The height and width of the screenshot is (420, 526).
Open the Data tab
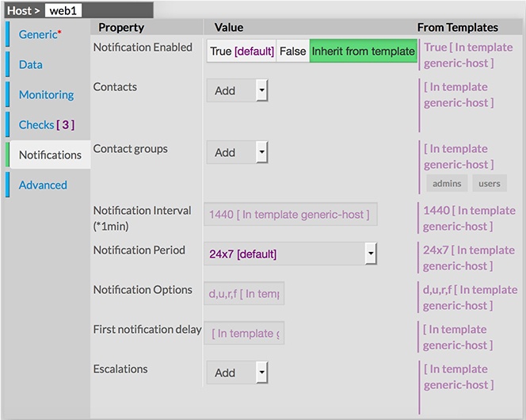pos(31,65)
